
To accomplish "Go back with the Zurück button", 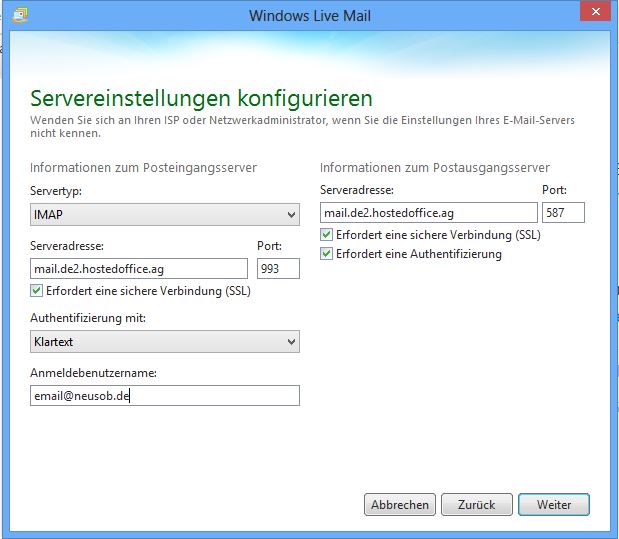I will click(x=476, y=505).
